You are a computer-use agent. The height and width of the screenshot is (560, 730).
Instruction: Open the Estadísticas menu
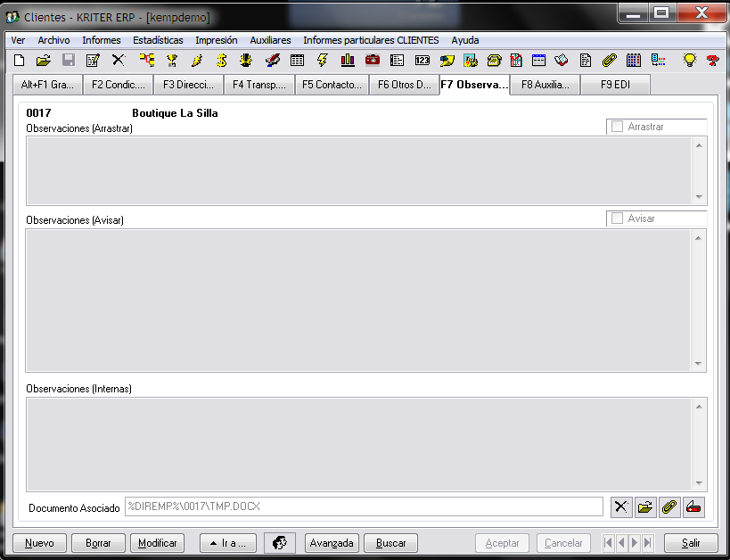click(x=158, y=40)
